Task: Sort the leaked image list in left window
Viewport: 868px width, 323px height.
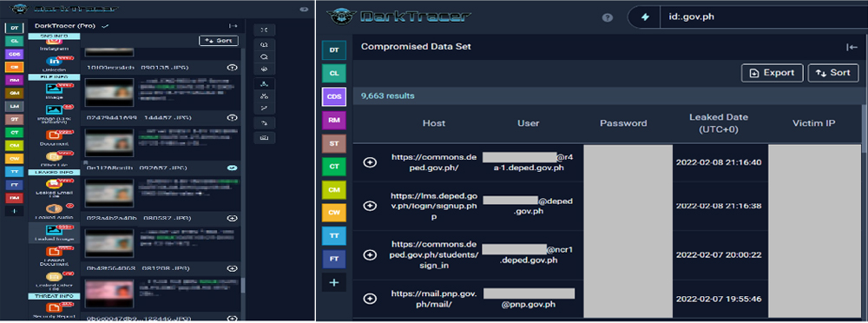Action: tap(219, 41)
